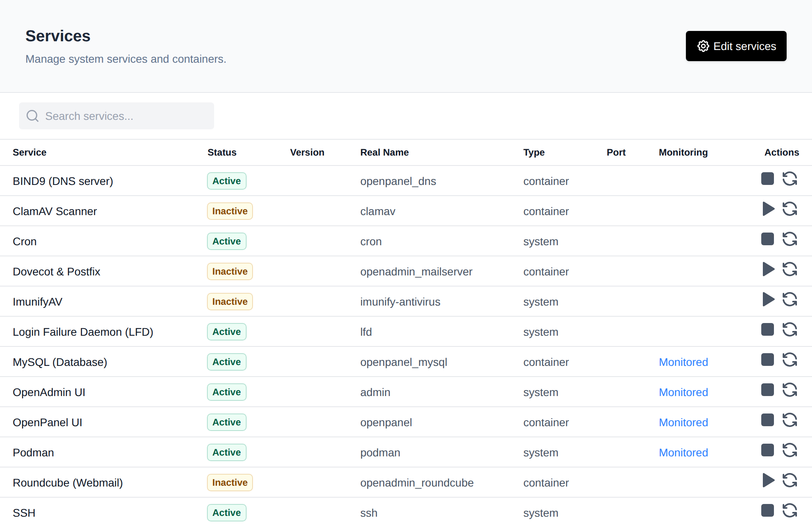Start the ImunifyAV service
The width and height of the screenshot is (812, 527).
click(768, 300)
